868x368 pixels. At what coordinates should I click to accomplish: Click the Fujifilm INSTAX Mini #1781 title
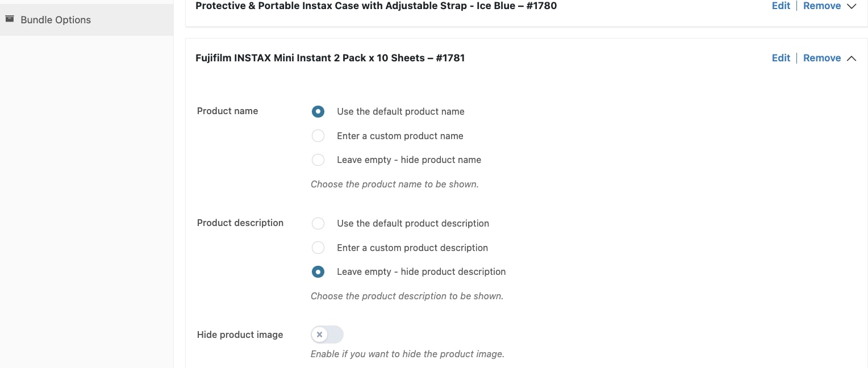[330, 58]
